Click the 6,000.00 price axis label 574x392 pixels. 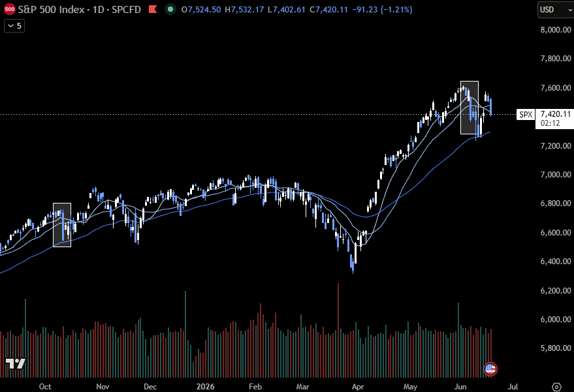pos(556,319)
